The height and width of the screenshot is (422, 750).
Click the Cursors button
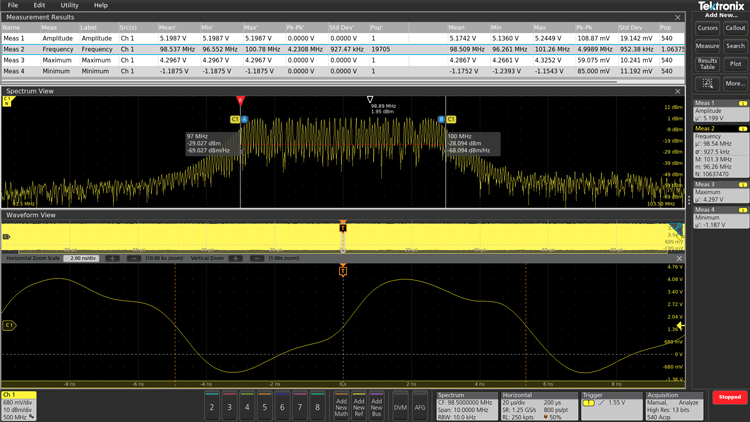click(707, 28)
